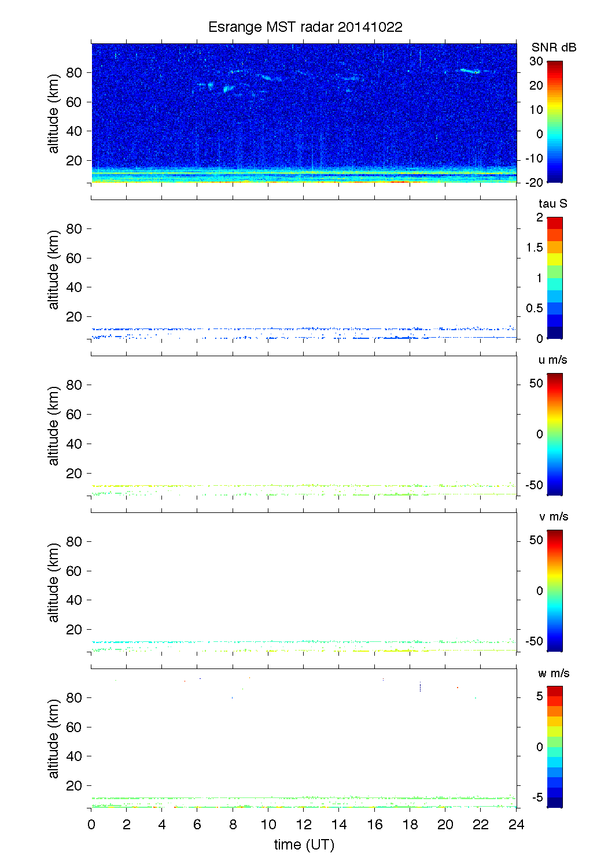This screenshot has width=608, height=868.
Task: Click the 1.5 value on tau colorbar
Action: tap(534, 248)
